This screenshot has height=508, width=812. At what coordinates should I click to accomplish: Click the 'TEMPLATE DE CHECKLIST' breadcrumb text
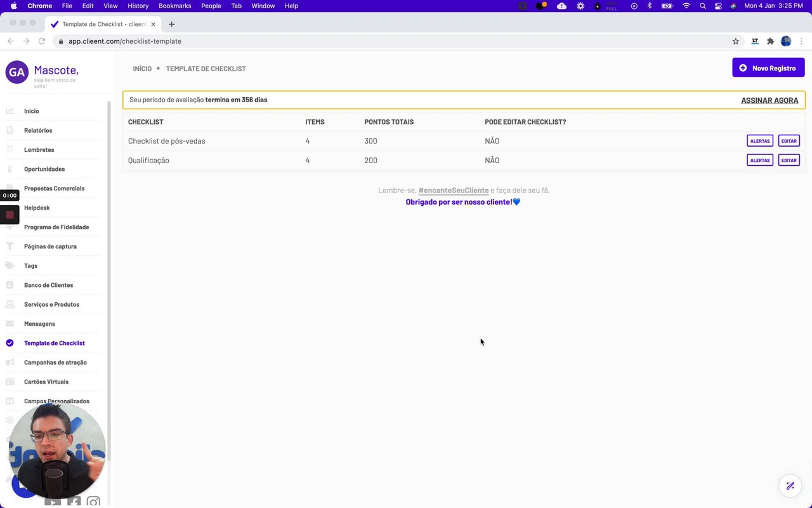[x=206, y=69]
